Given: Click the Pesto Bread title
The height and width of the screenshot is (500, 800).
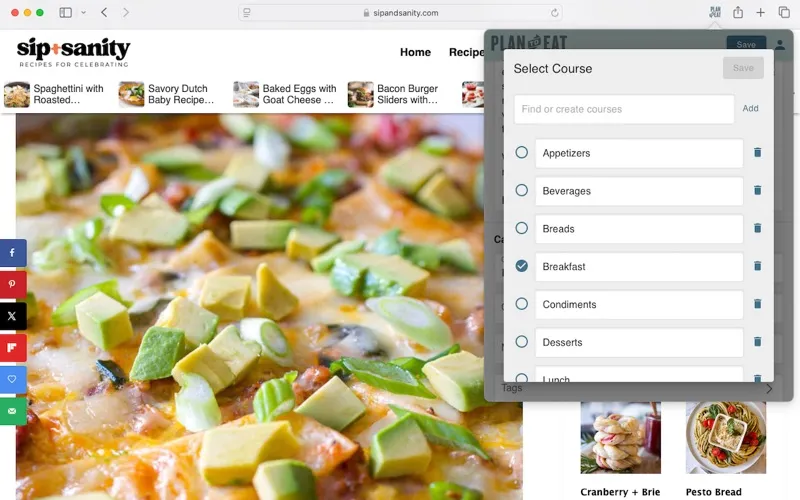Looking at the screenshot, I should (713, 492).
